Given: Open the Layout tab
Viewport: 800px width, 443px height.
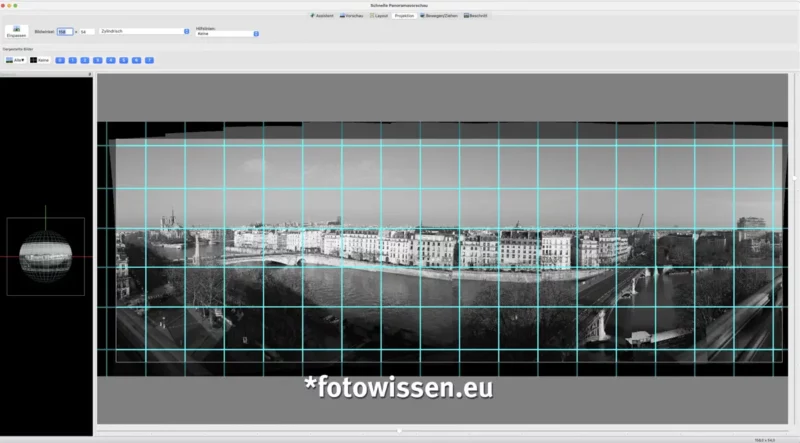Looking at the screenshot, I should tap(379, 16).
